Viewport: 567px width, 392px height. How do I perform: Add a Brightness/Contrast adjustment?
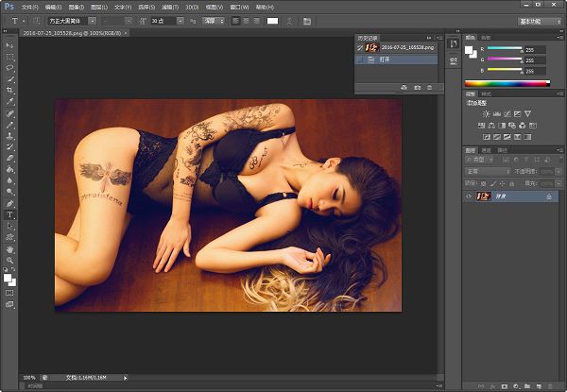click(x=487, y=113)
